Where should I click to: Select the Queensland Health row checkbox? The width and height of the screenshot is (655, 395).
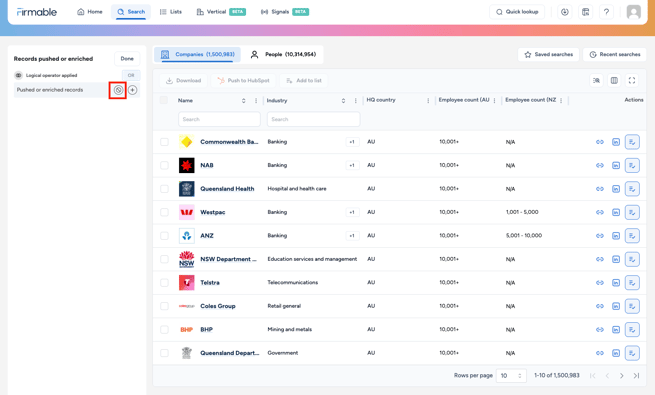pos(164,189)
